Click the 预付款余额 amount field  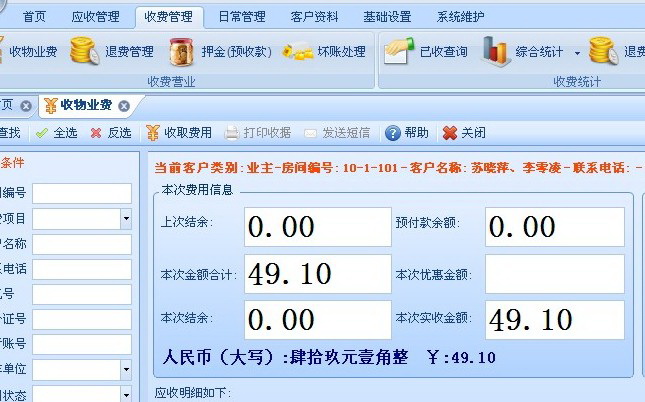(555, 227)
